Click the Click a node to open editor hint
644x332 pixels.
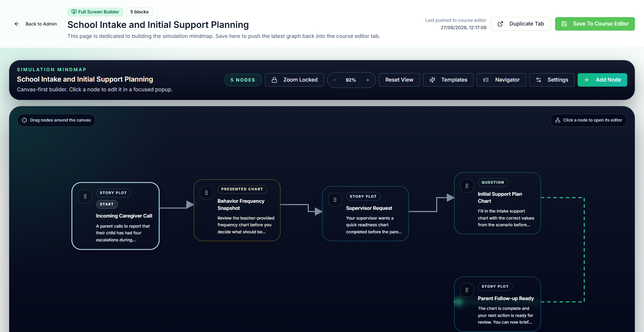588,120
